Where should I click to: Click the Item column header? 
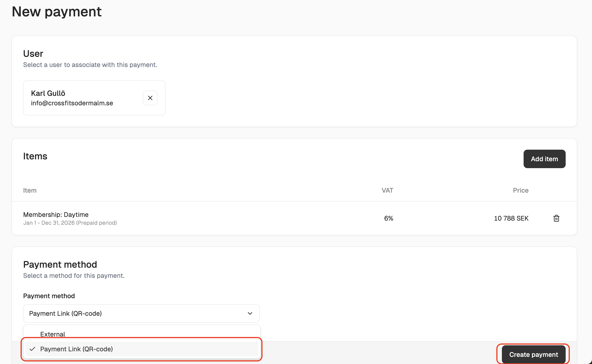(30, 190)
